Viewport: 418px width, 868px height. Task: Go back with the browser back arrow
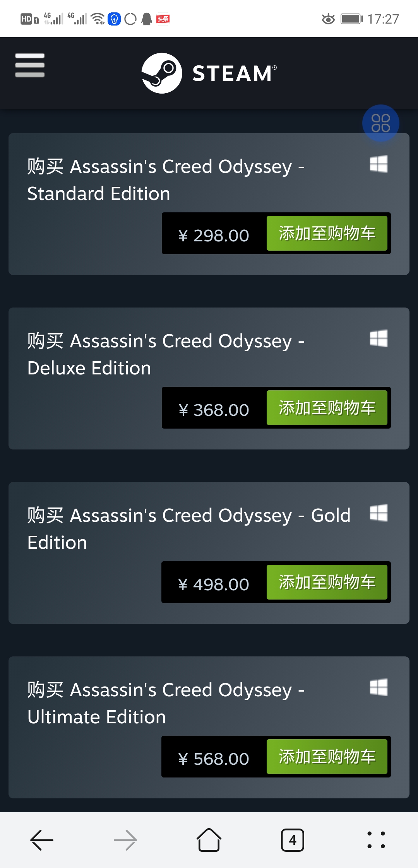coord(42,840)
